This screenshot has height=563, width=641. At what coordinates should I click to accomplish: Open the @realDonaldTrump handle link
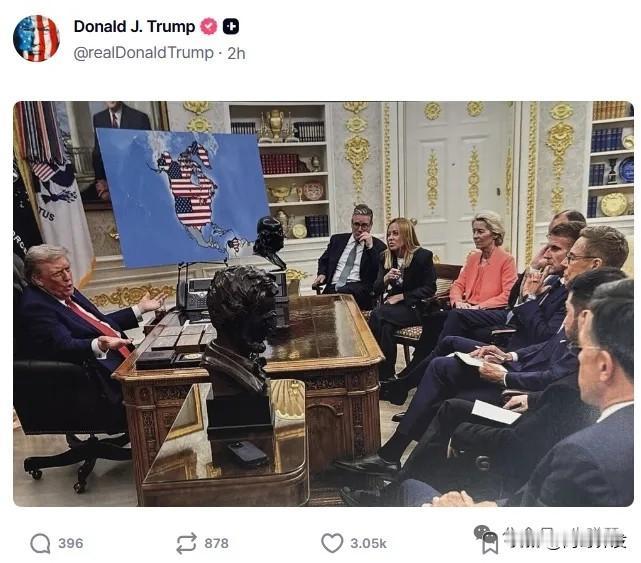(143, 53)
